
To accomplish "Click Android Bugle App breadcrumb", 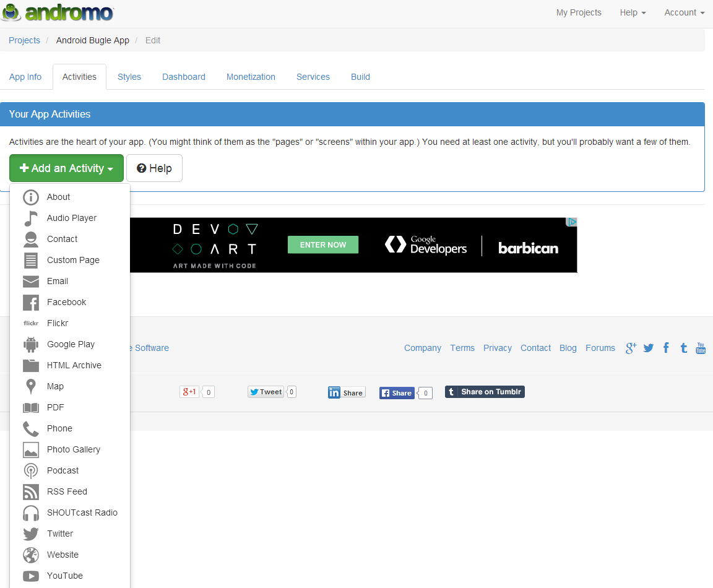I will coord(93,40).
